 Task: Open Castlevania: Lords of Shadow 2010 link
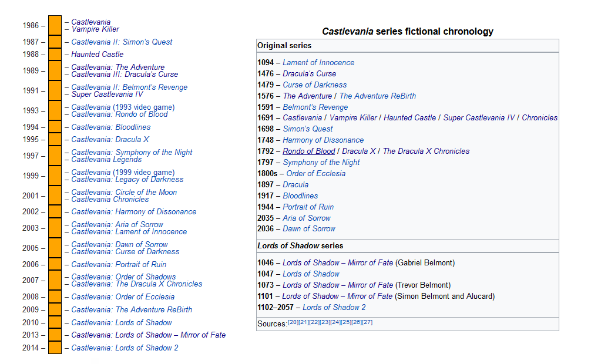[x=122, y=323]
